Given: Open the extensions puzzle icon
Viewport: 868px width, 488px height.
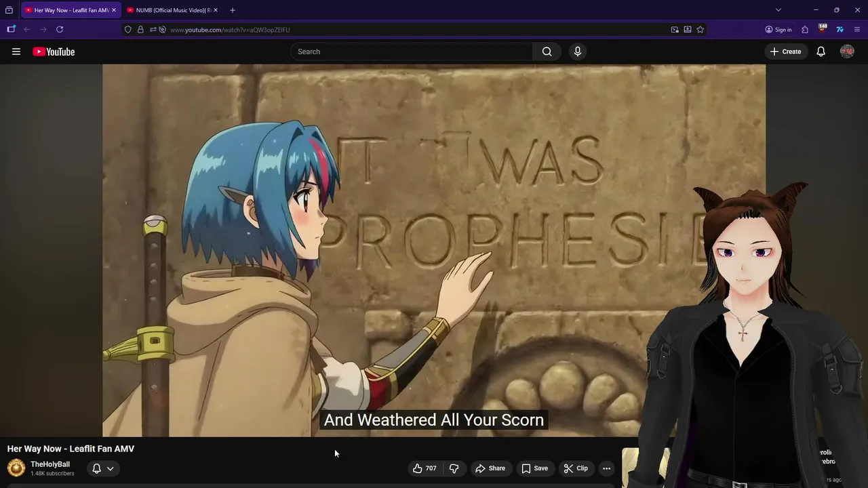Looking at the screenshot, I should pyautogui.click(x=805, y=30).
